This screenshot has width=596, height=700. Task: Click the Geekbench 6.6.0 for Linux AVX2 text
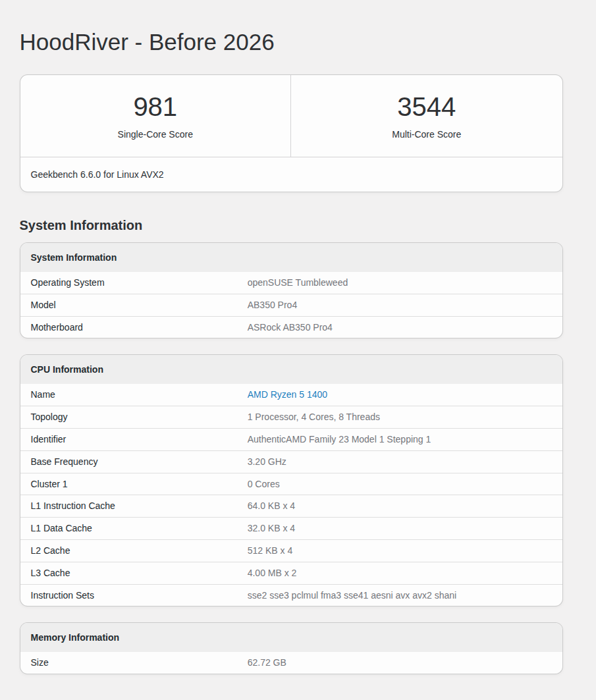point(97,175)
